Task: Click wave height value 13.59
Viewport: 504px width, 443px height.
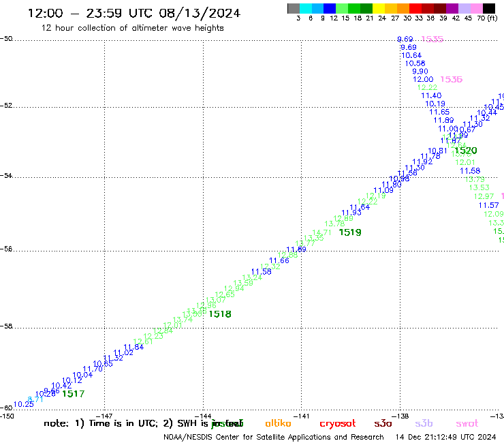Action: pyautogui.click(x=243, y=283)
